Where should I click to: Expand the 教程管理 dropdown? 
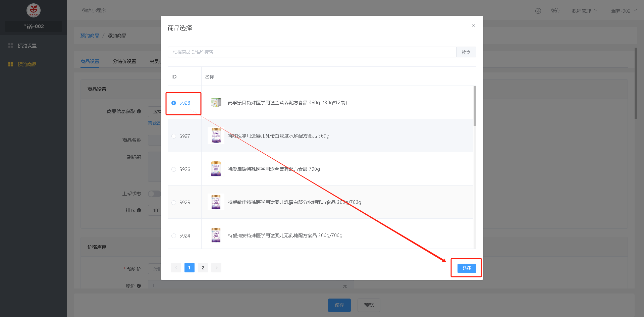click(x=584, y=11)
